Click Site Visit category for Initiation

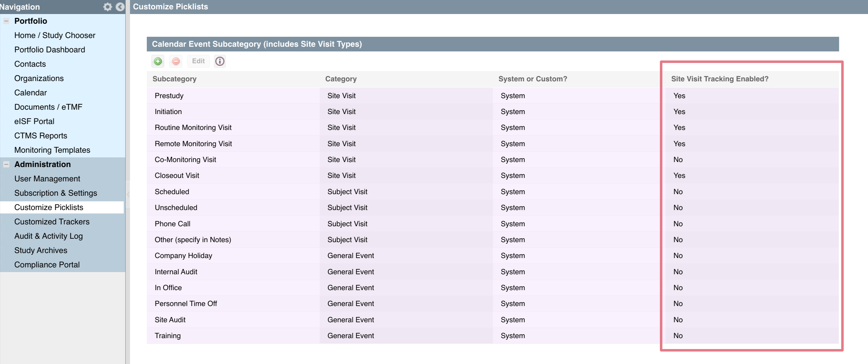[x=341, y=112]
